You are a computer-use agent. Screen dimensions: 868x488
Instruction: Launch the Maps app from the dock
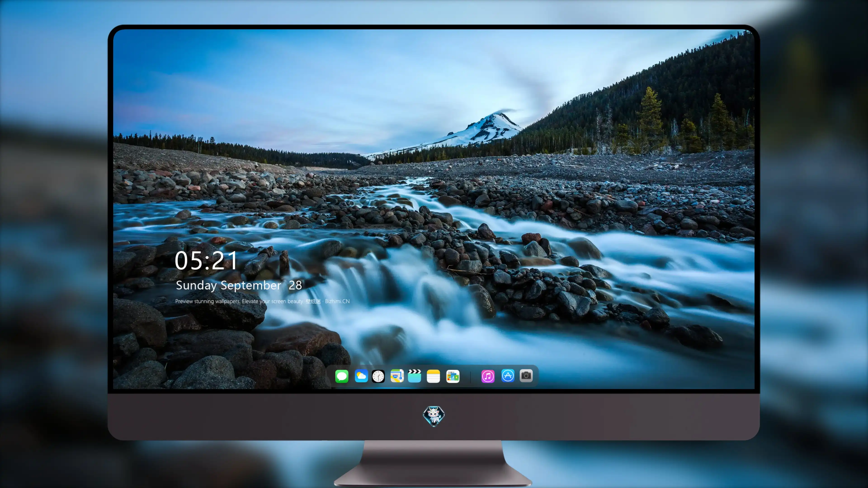pyautogui.click(x=397, y=376)
